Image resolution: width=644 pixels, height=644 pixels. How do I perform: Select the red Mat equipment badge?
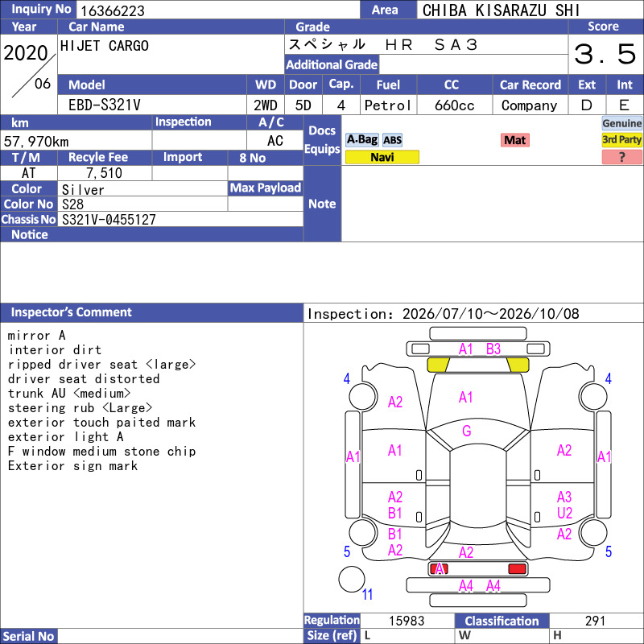tap(514, 140)
